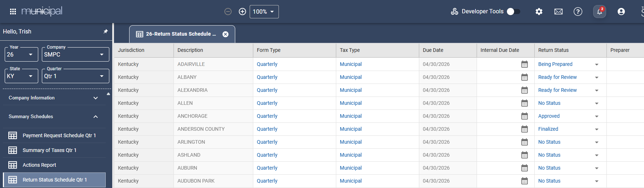
Task: Click the Preparer column header
Action: click(x=625, y=50)
